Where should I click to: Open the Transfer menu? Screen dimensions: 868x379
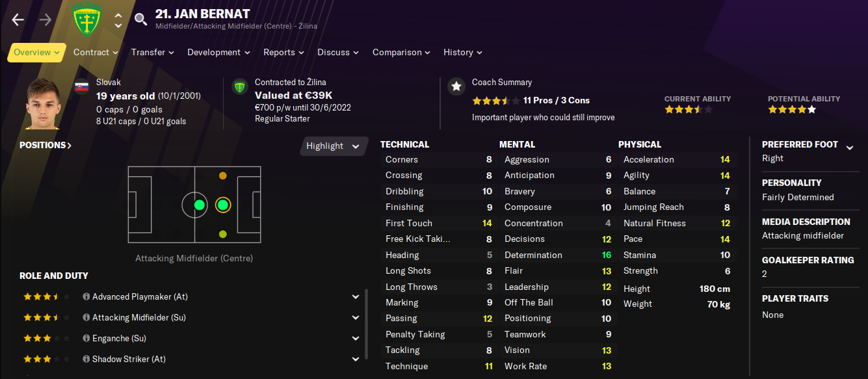[x=153, y=52]
